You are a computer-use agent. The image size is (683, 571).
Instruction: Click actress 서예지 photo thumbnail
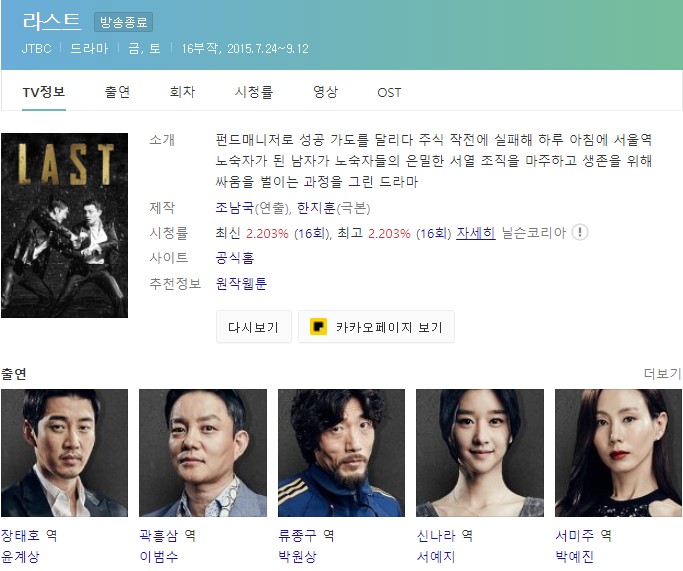[480, 453]
